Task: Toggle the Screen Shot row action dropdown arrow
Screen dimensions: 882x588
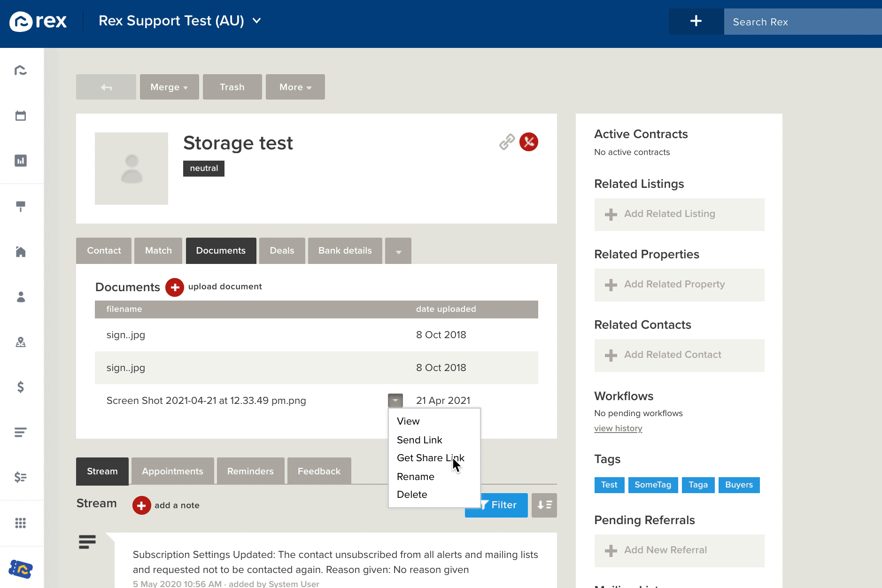Action: tap(395, 401)
